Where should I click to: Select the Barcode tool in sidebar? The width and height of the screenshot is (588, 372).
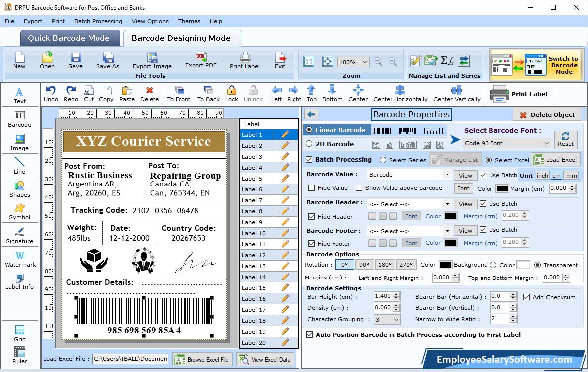[x=19, y=119]
